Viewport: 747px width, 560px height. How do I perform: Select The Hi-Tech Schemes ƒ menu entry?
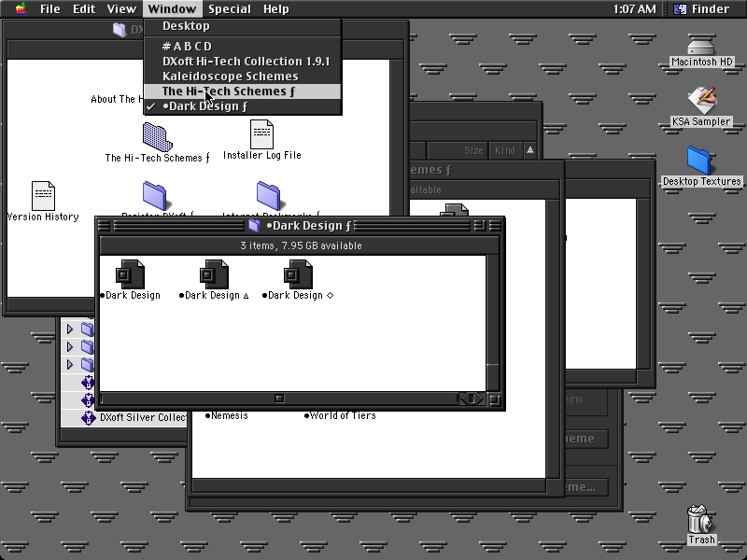[x=243, y=91]
